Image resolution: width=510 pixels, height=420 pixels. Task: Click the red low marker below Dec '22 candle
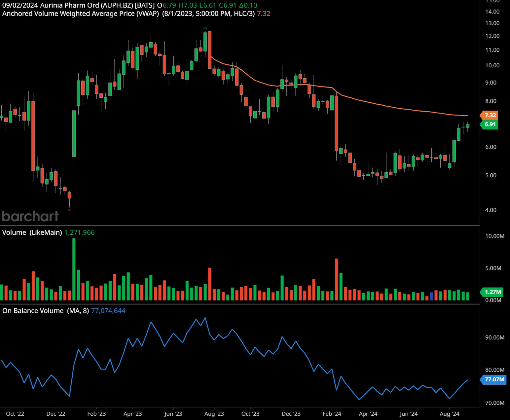pyautogui.click(x=69, y=209)
